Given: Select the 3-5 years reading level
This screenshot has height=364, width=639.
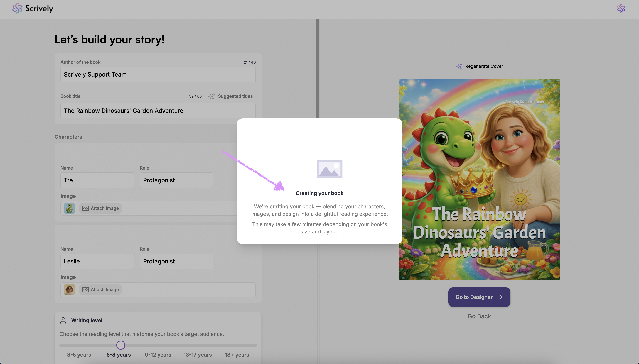Looking at the screenshot, I should click(x=79, y=355).
